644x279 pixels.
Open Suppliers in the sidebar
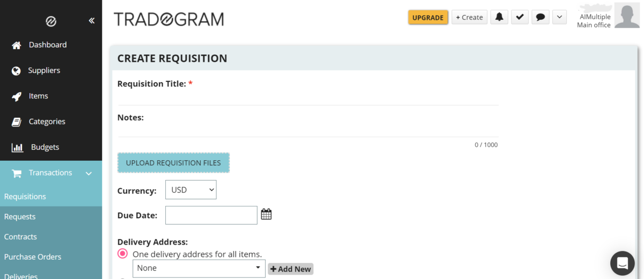[44, 70]
